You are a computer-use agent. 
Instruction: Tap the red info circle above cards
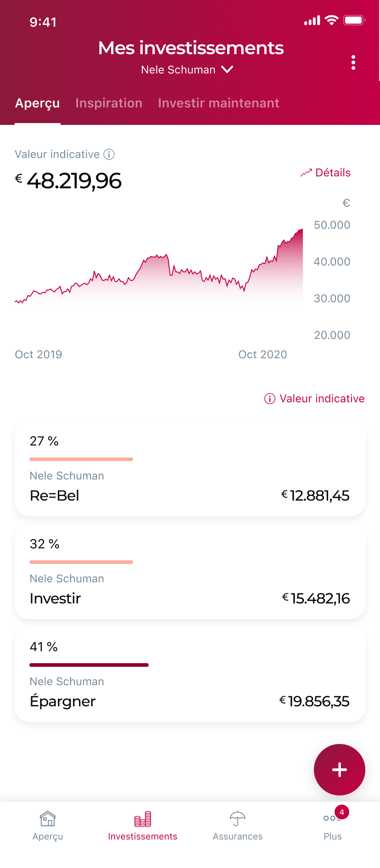click(270, 399)
